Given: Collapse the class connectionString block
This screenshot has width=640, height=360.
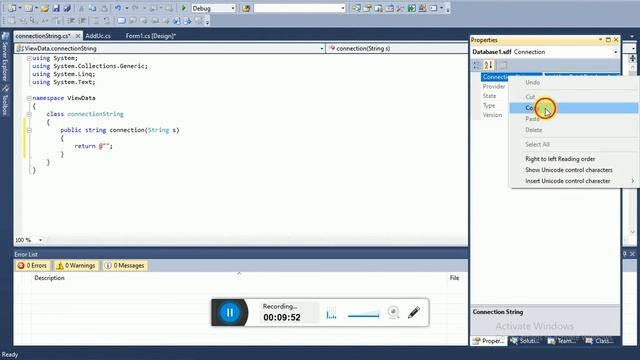Looking at the screenshot, I should [x=29, y=114].
